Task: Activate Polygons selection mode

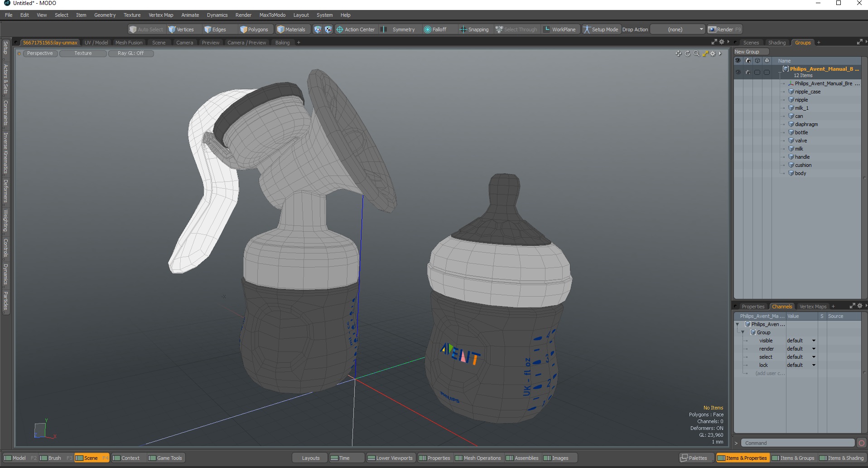Action: (x=254, y=29)
